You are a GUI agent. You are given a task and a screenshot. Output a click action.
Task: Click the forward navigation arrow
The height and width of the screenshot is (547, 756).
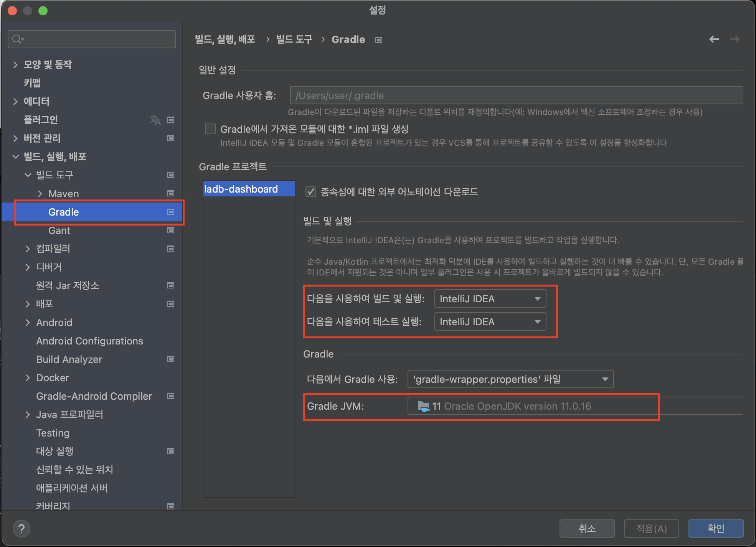pyautogui.click(x=735, y=39)
